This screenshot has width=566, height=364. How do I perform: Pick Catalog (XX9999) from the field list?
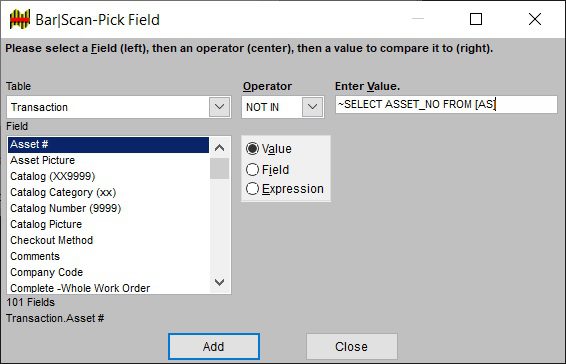pyautogui.click(x=108, y=176)
